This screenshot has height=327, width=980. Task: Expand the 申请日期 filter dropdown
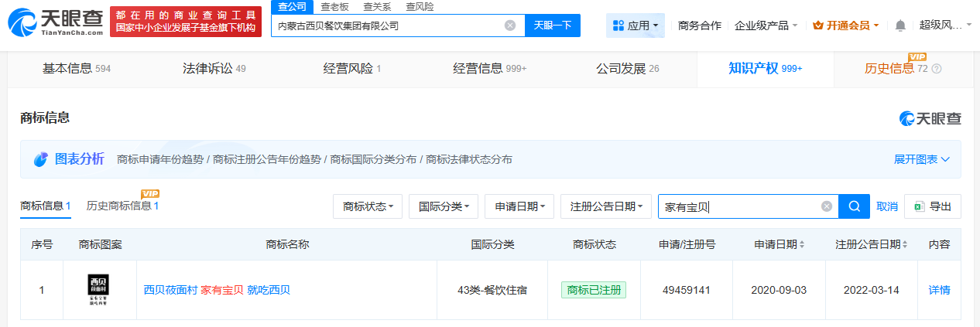point(519,206)
